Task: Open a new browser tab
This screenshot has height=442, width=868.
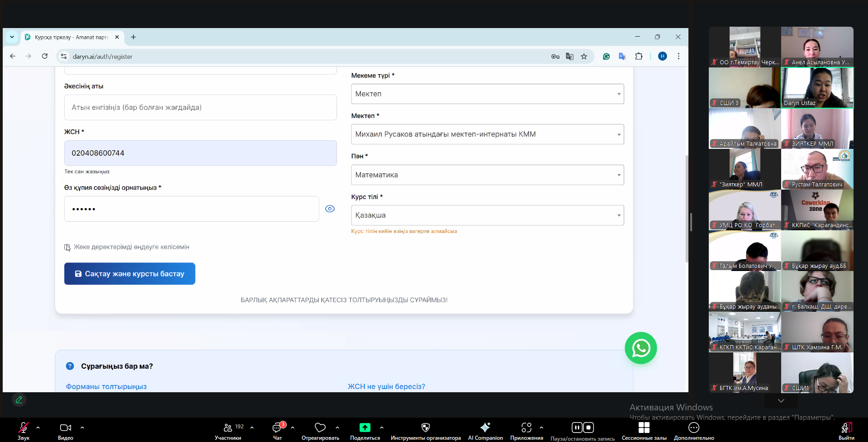Action: coord(133,37)
